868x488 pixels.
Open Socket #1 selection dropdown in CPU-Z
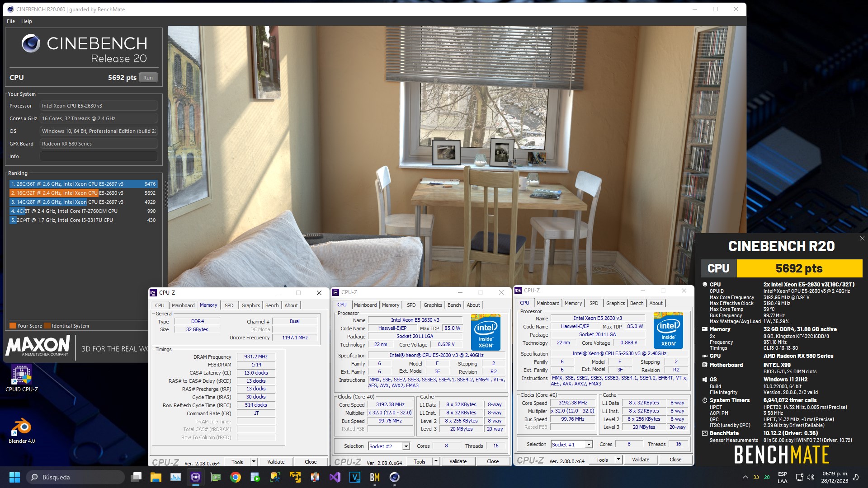pos(589,445)
